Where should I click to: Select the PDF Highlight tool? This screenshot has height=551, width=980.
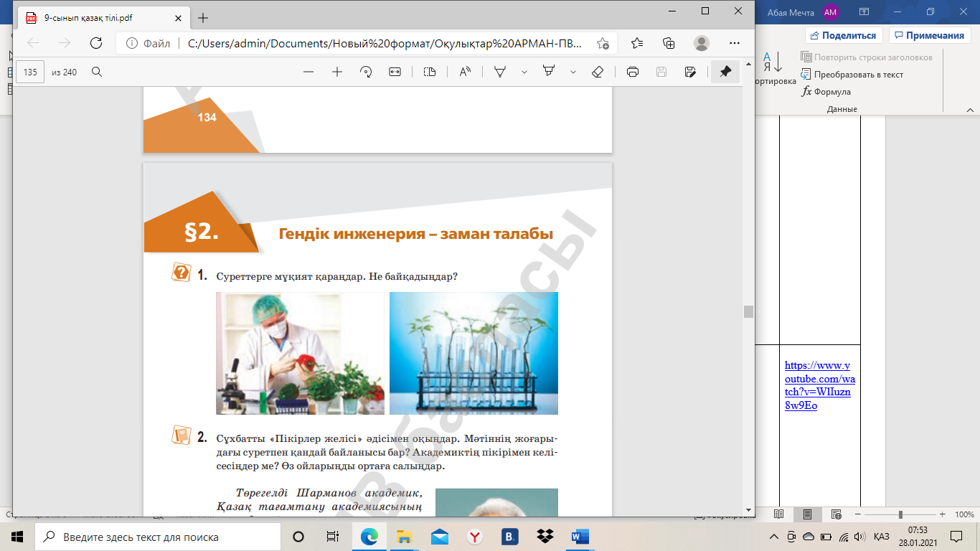click(x=549, y=72)
